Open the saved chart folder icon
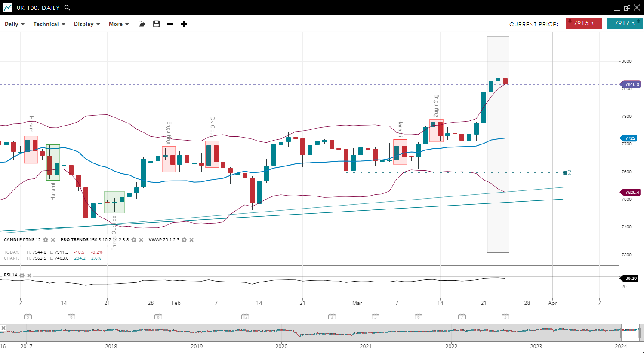Viewport: 644px width, 353px height. tap(142, 24)
